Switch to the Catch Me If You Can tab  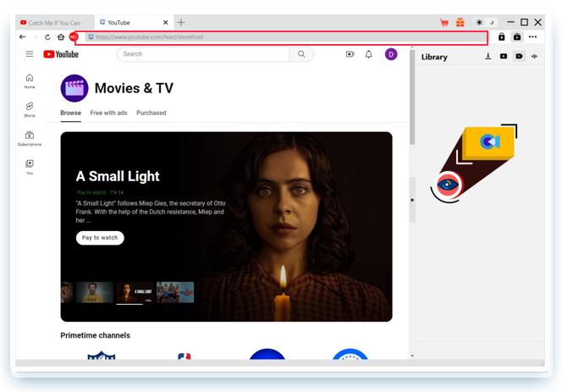55,23
